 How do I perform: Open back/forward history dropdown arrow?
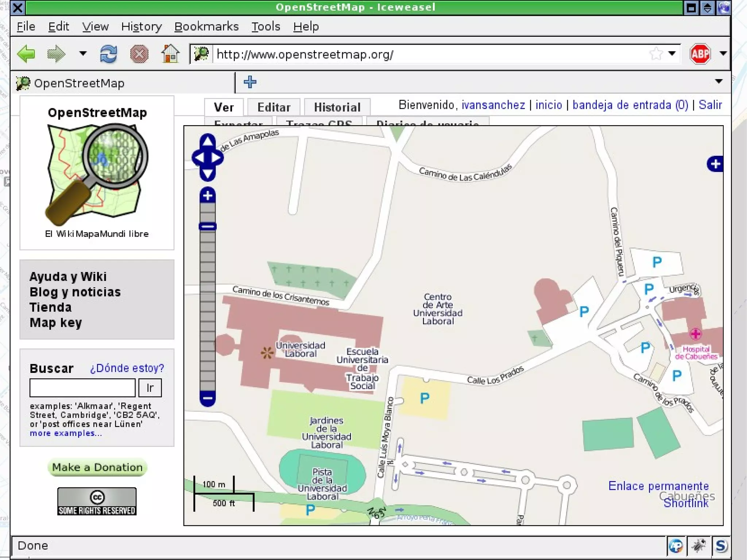[x=83, y=54]
